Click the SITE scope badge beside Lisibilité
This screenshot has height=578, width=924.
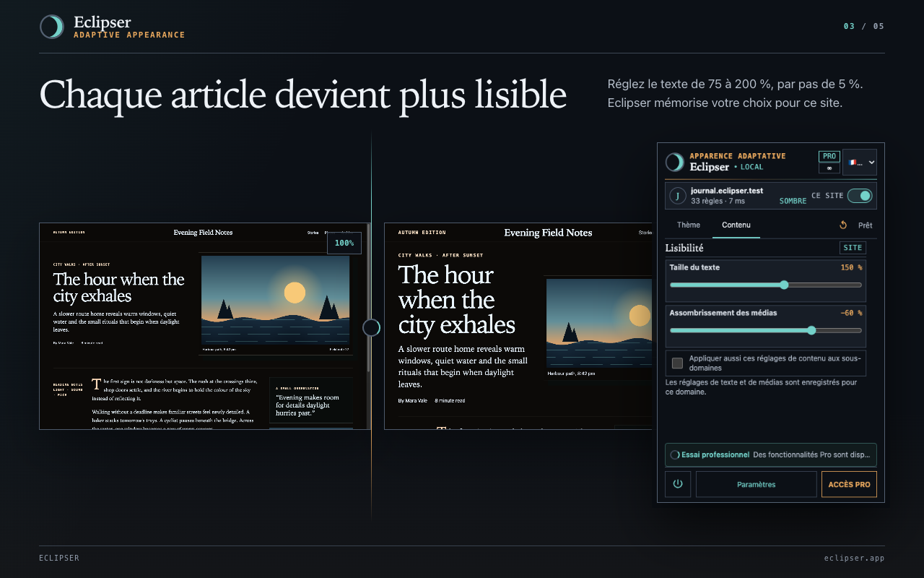(x=853, y=248)
